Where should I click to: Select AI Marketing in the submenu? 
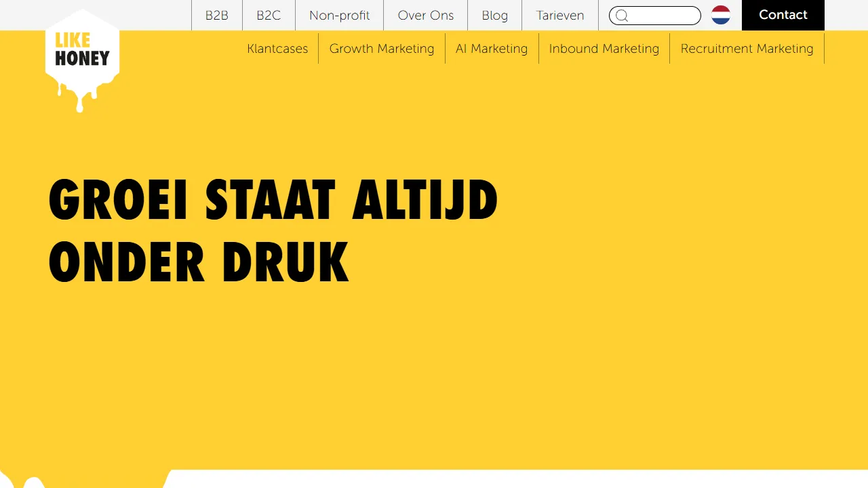point(492,49)
